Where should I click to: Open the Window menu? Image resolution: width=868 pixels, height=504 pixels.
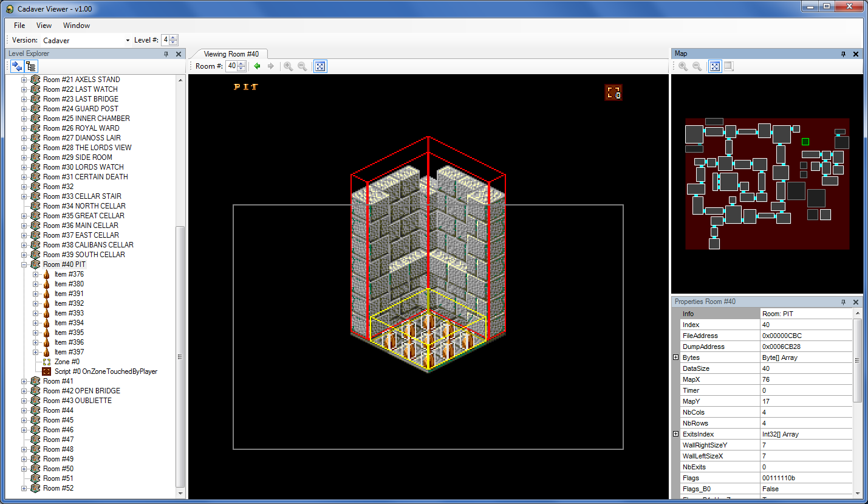point(77,26)
